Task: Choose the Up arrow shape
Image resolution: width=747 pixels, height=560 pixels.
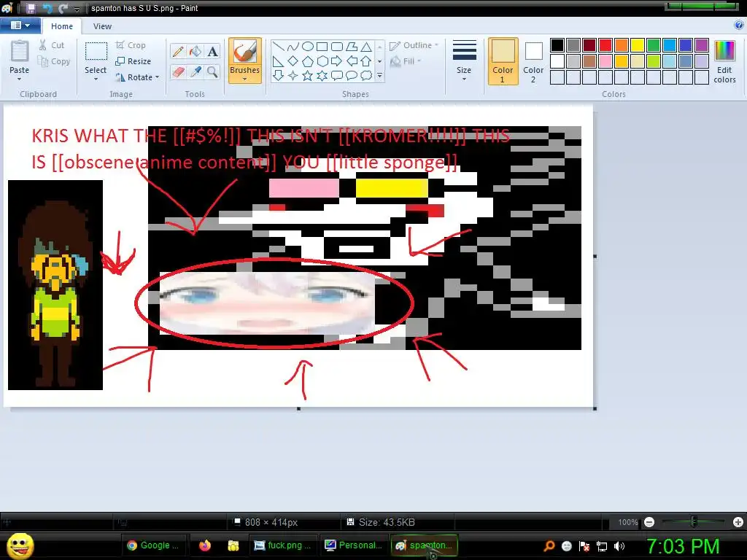Action: point(366,61)
